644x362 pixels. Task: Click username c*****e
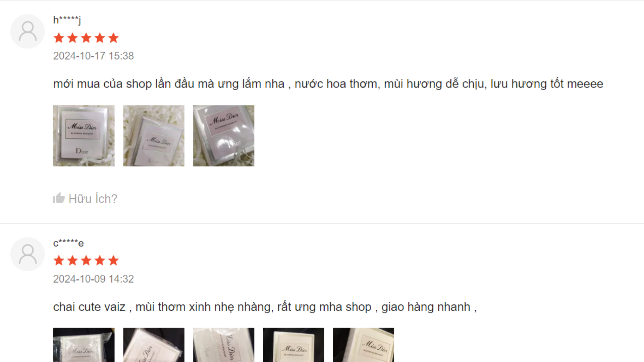coord(68,243)
